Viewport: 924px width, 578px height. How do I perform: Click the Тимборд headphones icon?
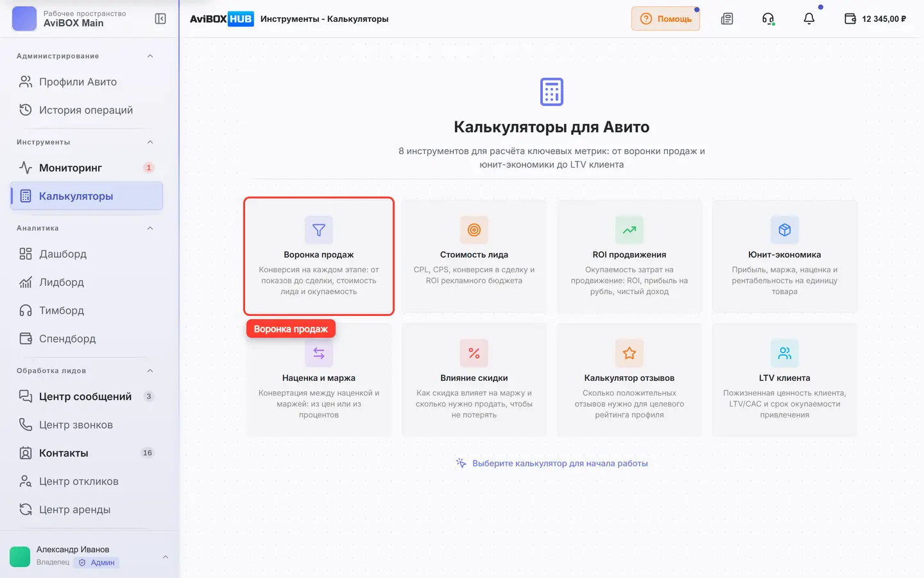coord(26,310)
